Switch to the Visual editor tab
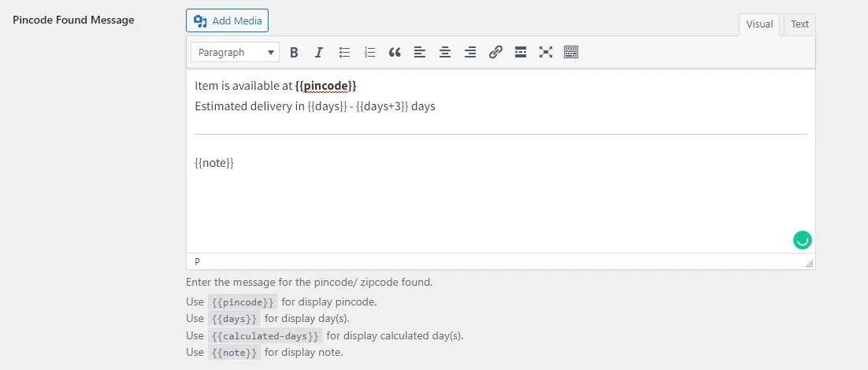Viewport: 868px width, 370px height. 759,24
